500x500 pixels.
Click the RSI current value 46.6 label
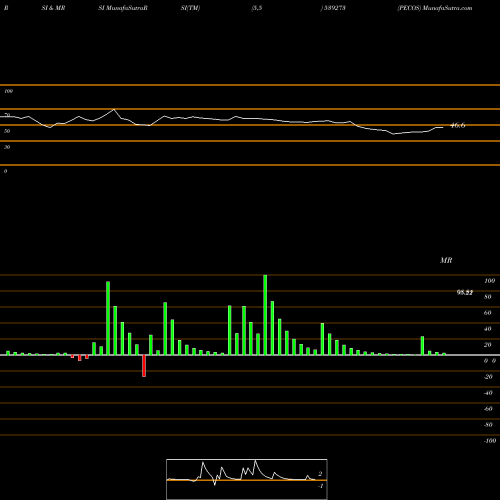pos(458,126)
